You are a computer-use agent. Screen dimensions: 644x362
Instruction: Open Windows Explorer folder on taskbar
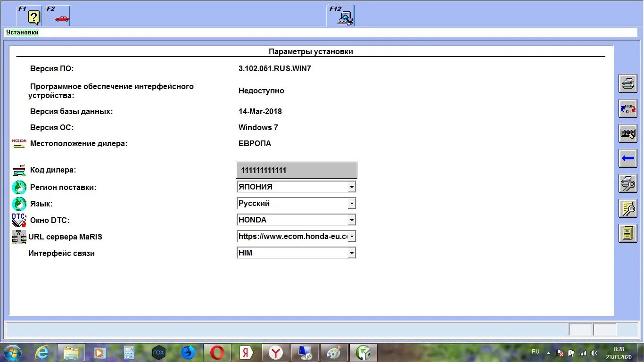pos(71,353)
